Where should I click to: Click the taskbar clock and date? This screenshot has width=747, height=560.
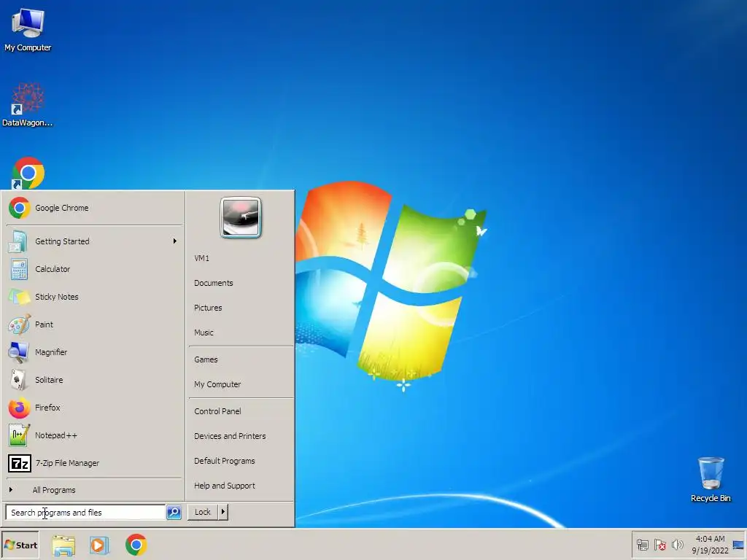[x=710, y=545]
